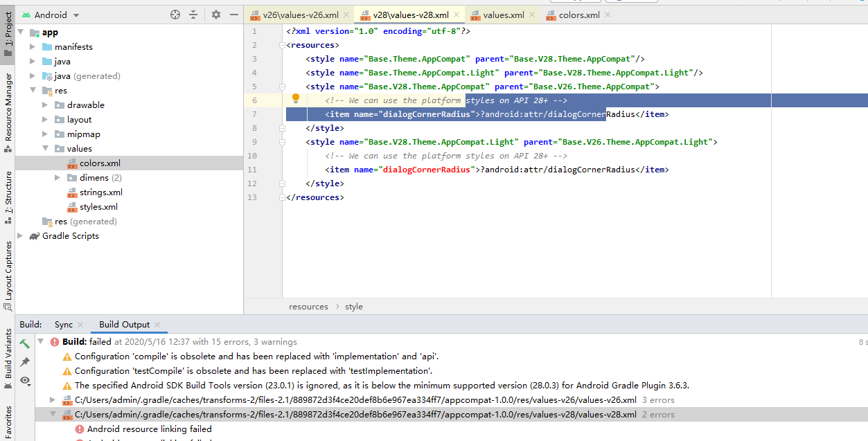This screenshot has width=868, height=441.
Task: Click the fold marker on editor line 5
Action: pyautogui.click(x=283, y=87)
